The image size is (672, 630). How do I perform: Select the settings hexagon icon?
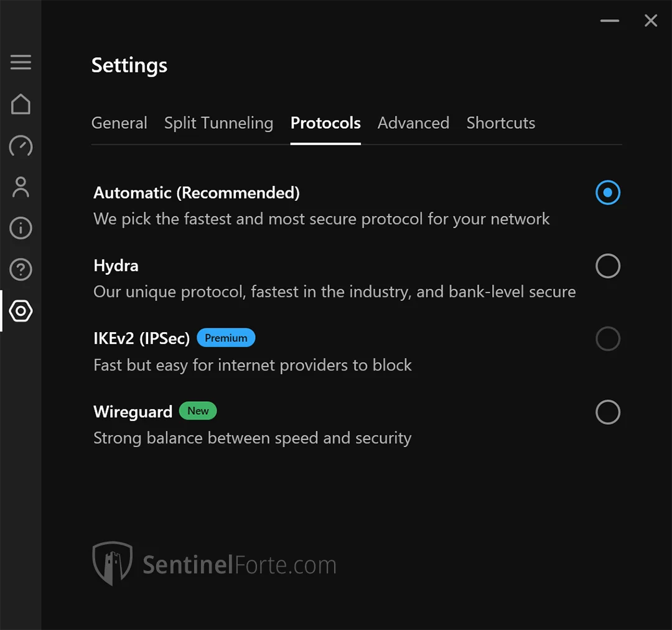(x=21, y=310)
